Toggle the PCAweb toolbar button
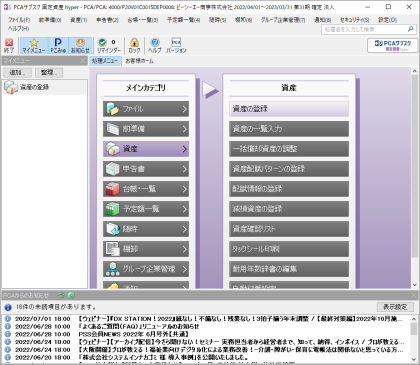This screenshot has width=420, height=365. [x=58, y=46]
